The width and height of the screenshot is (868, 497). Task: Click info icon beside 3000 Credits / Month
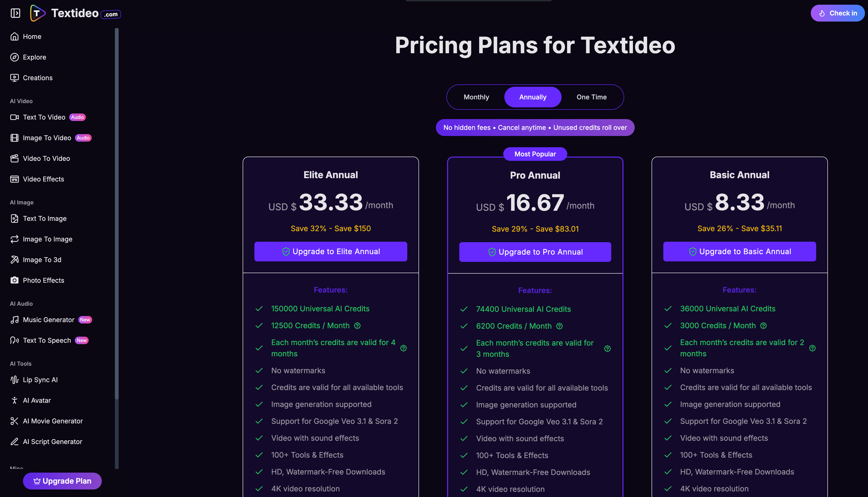pos(764,326)
